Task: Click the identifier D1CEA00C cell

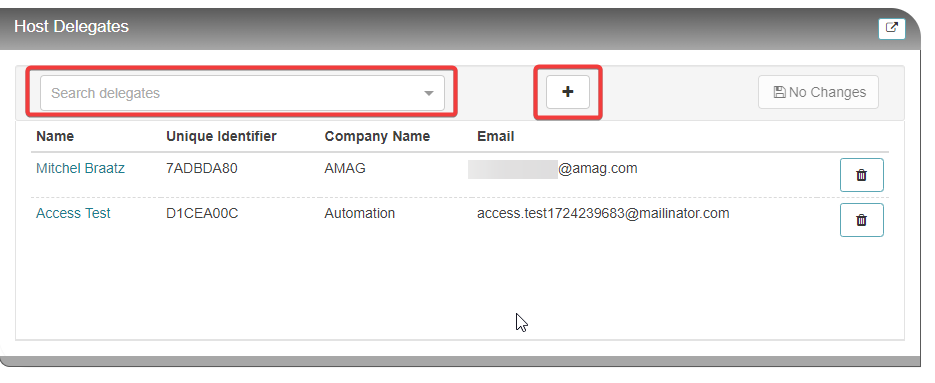Action: tap(202, 213)
